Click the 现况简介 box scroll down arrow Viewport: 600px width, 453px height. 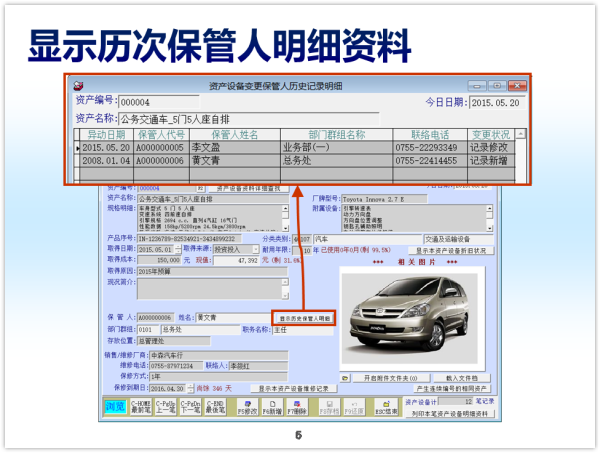(285, 295)
